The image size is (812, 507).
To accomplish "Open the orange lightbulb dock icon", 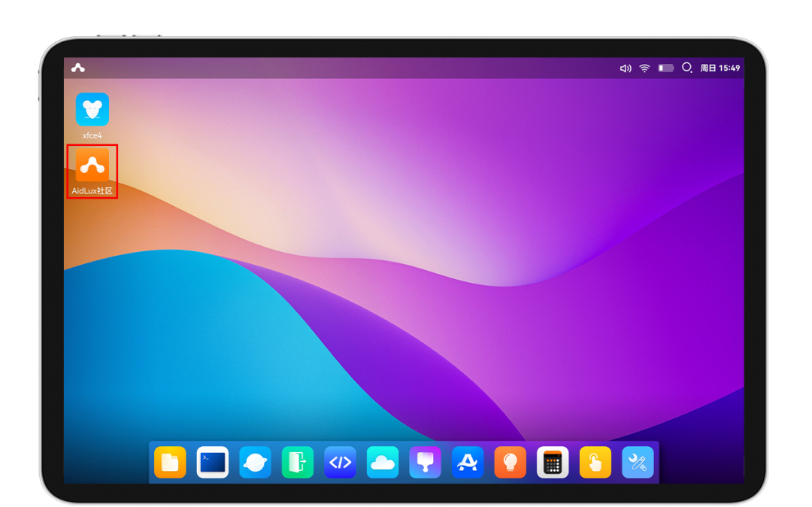I will click(510, 462).
